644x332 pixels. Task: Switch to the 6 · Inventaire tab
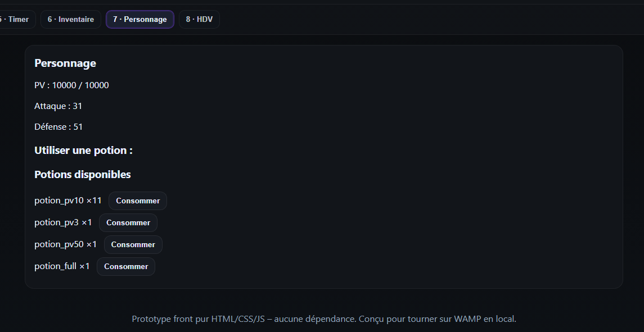71,19
